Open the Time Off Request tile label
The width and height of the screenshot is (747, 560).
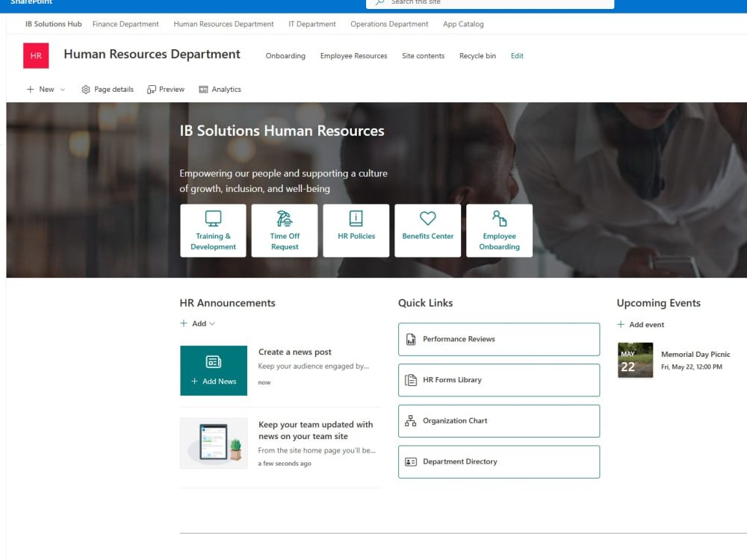285,241
